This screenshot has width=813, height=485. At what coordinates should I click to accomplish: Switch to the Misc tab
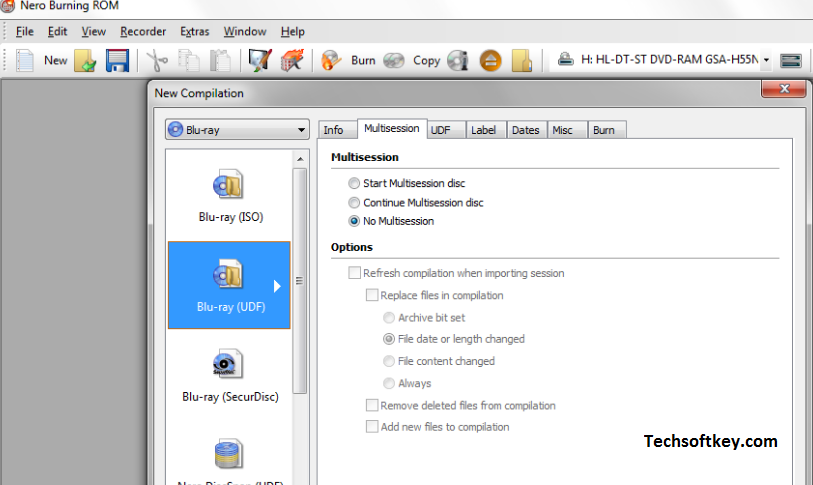[567, 130]
